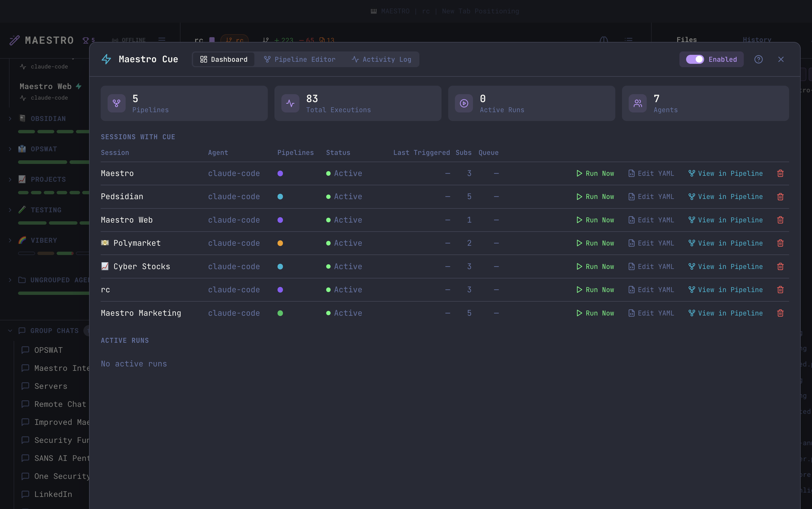812x509 pixels.
Task: Click View in Pipeline for rc
Action: (x=725, y=289)
